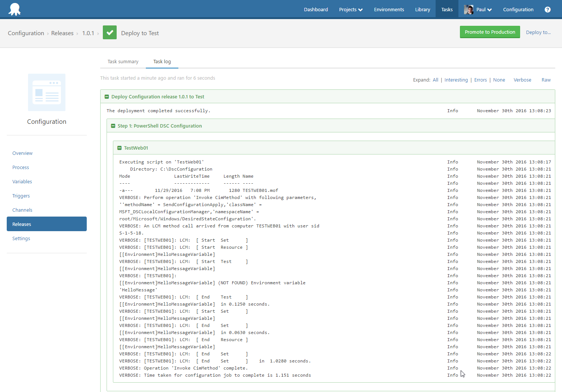
Task: Open the Environments navigation item
Action: pos(389,9)
